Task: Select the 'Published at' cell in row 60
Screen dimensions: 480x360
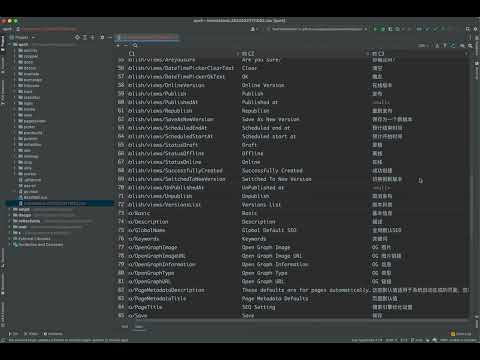Action: 259,102
